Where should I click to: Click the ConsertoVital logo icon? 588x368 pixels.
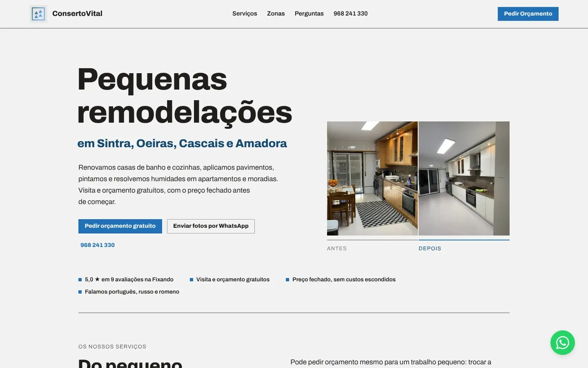pos(38,14)
